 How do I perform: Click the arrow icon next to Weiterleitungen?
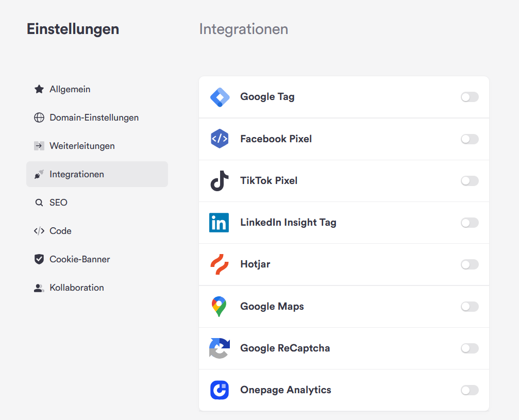39,146
